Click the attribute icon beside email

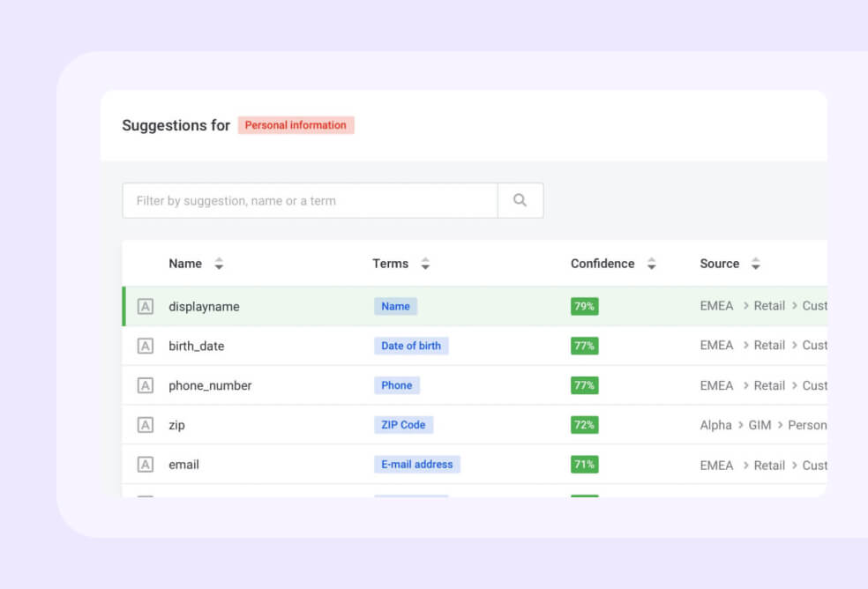[x=146, y=465]
